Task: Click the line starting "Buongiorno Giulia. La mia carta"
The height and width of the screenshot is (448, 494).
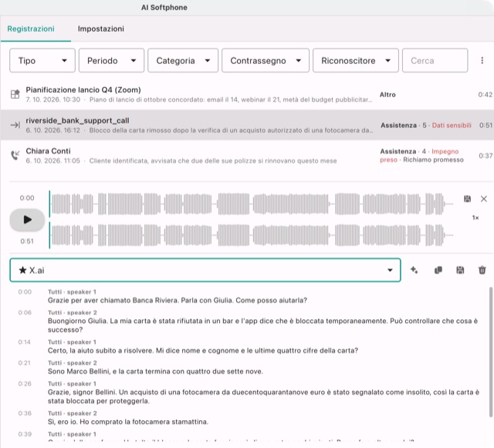Action: click(x=262, y=325)
